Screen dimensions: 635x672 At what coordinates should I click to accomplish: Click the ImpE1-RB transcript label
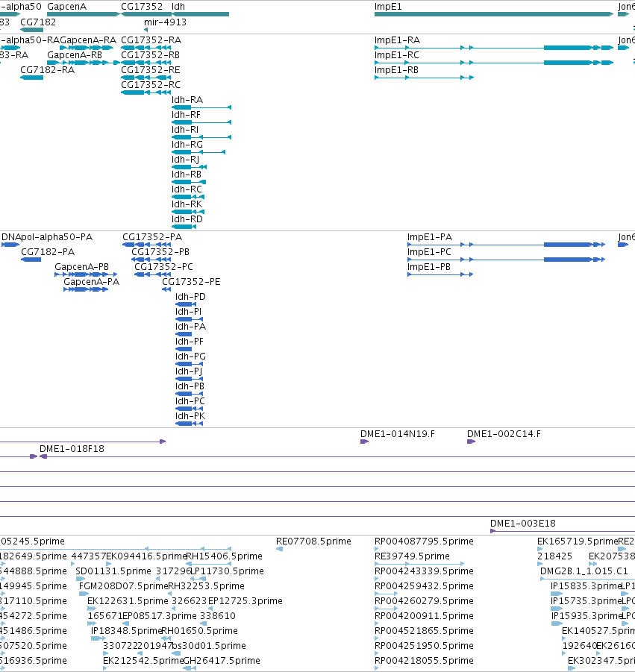397,70
